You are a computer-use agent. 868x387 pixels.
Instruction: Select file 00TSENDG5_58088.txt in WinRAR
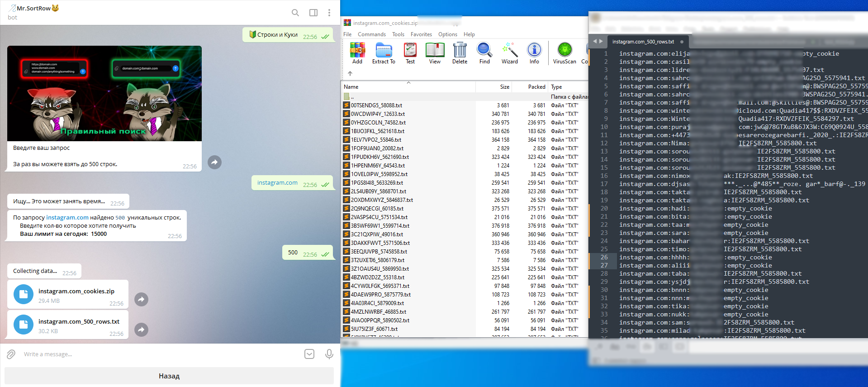tap(465, 105)
